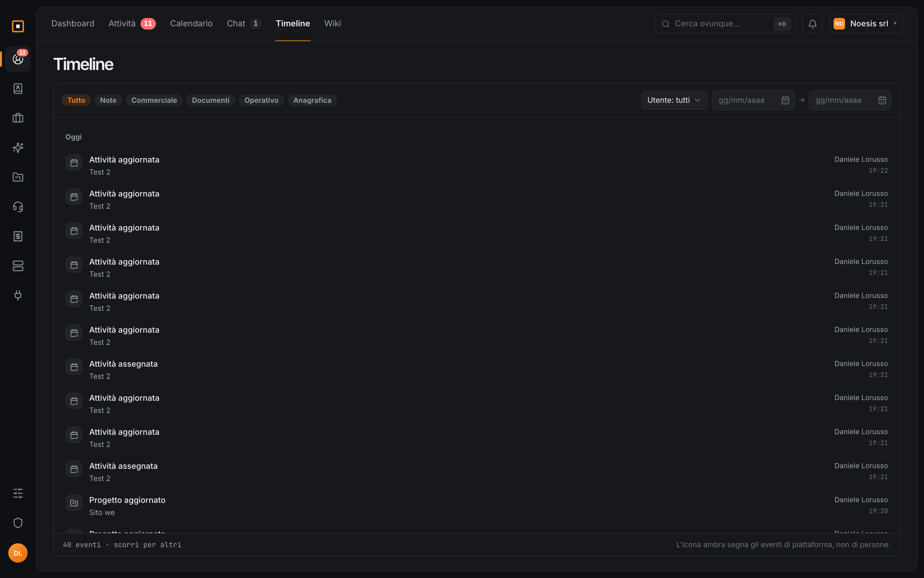924x578 pixels.
Task: Focus the Cerca ovunque search field
Action: tap(725, 24)
